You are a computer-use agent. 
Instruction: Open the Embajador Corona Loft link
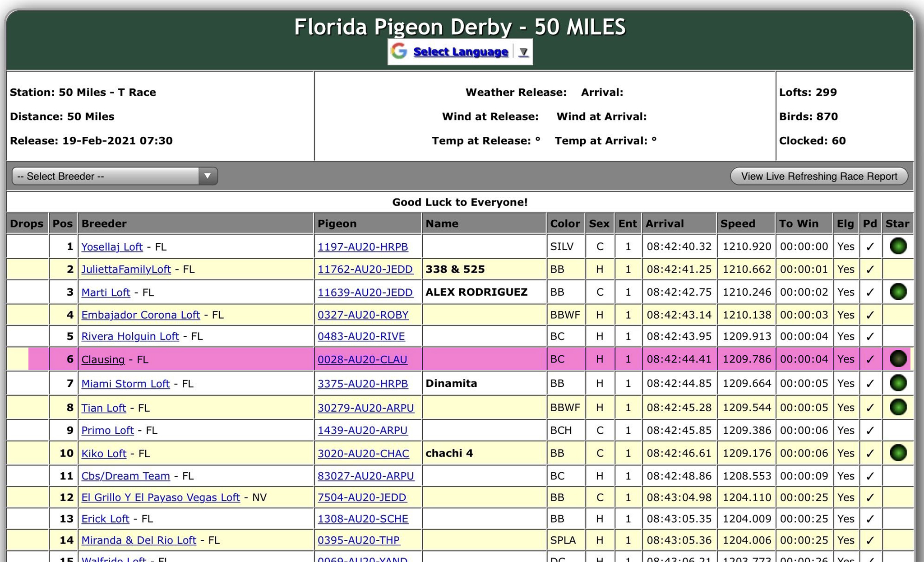(x=140, y=315)
